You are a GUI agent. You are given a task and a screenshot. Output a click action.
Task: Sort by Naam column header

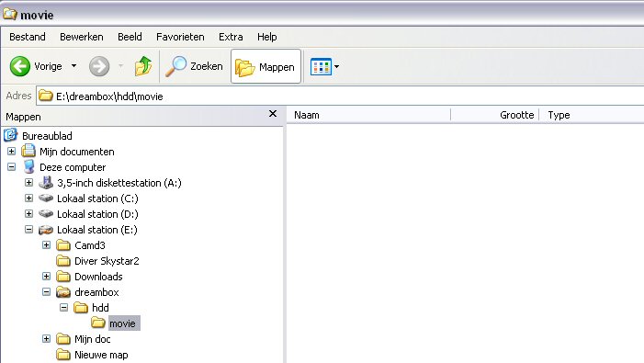(368, 115)
